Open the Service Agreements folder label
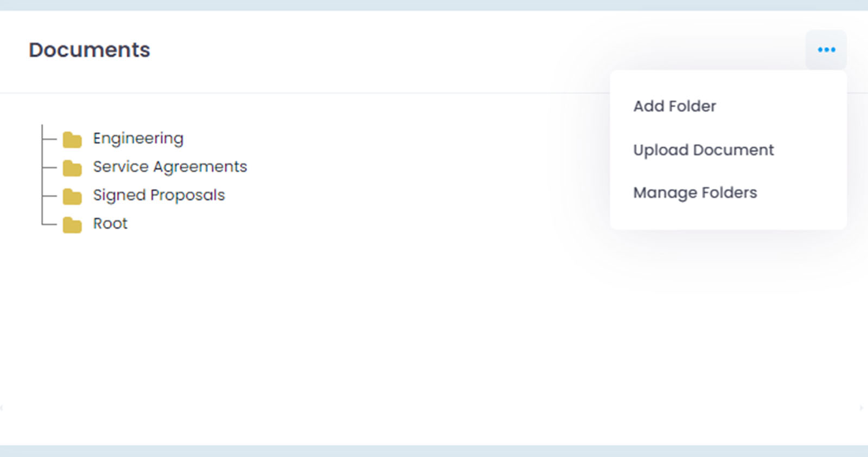 (170, 167)
